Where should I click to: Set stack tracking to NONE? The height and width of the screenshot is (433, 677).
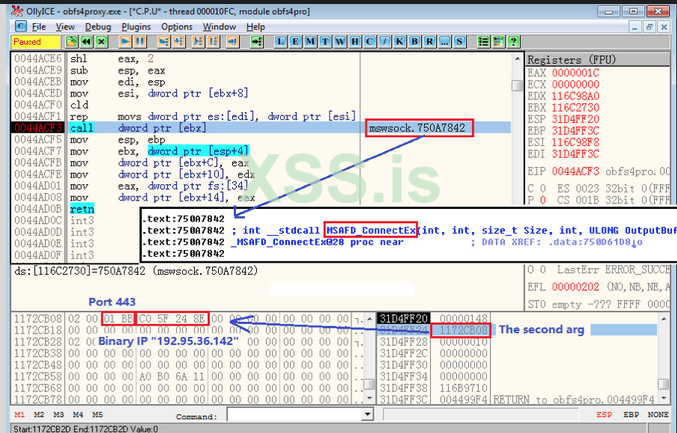[x=658, y=414]
